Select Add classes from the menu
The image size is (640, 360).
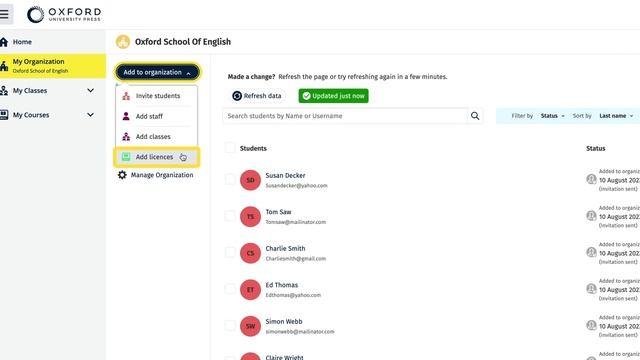click(157, 137)
